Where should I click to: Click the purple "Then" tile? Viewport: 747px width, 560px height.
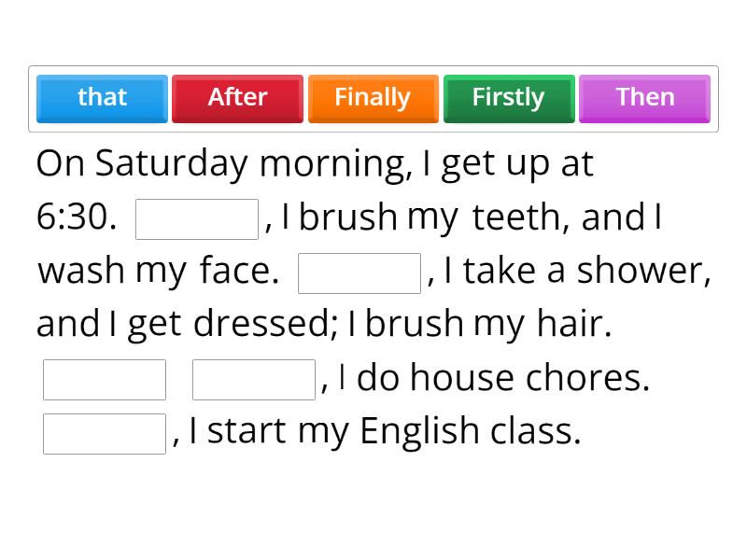tap(644, 97)
